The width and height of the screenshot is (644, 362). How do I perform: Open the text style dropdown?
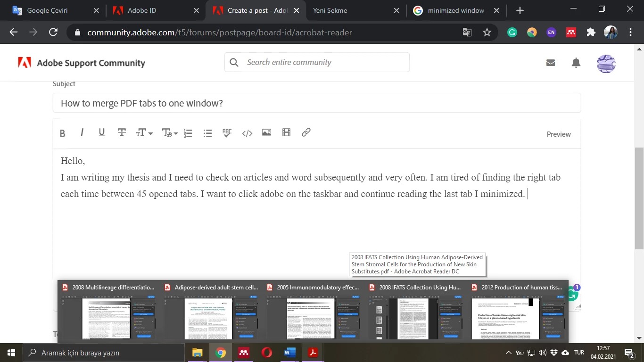pos(169,133)
